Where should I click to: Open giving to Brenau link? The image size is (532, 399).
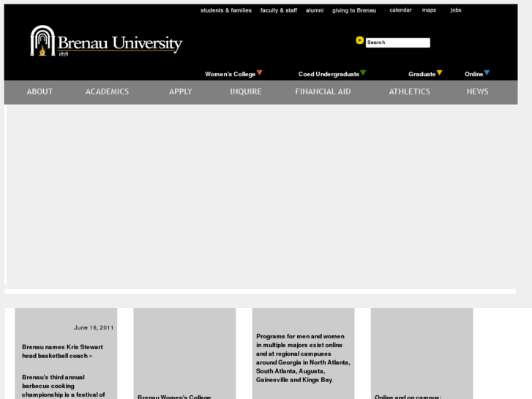pyautogui.click(x=354, y=10)
